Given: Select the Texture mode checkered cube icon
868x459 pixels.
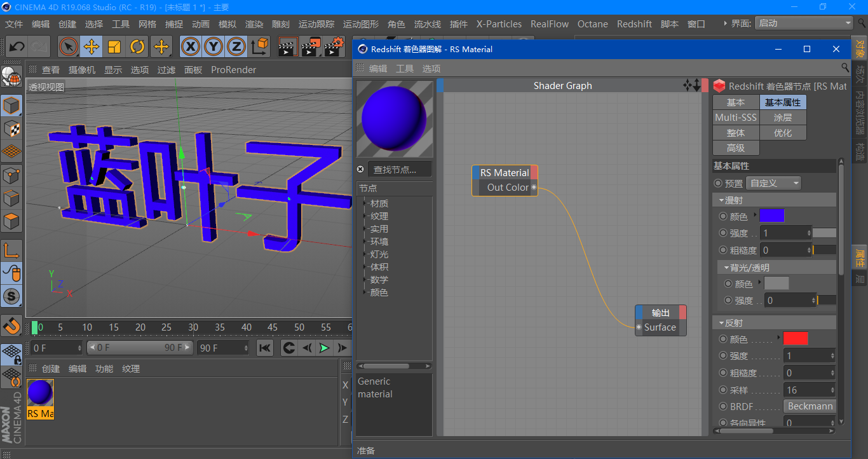Looking at the screenshot, I should click(x=11, y=128).
